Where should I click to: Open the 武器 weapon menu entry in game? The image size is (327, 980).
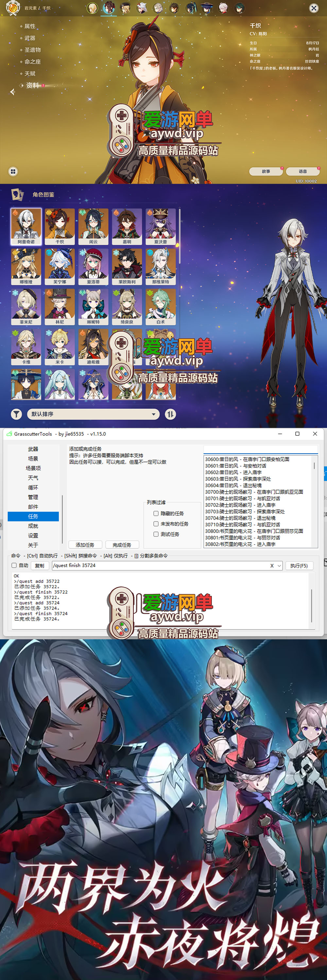[x=30, y=38]
